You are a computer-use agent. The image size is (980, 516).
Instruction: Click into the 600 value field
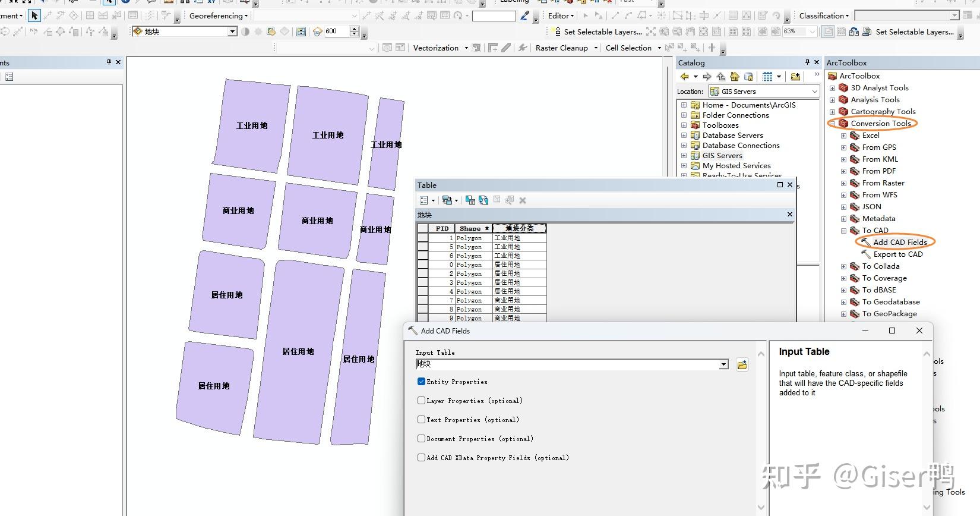[x=337, y=32]
